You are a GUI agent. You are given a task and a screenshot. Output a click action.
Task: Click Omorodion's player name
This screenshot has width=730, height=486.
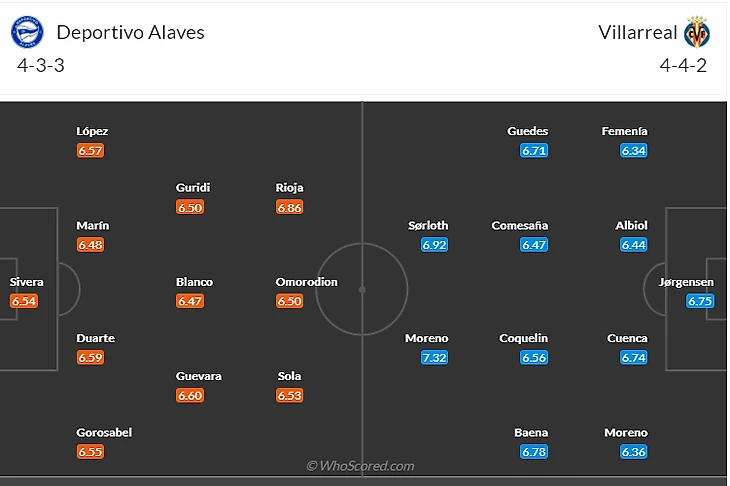coord(307,282)
